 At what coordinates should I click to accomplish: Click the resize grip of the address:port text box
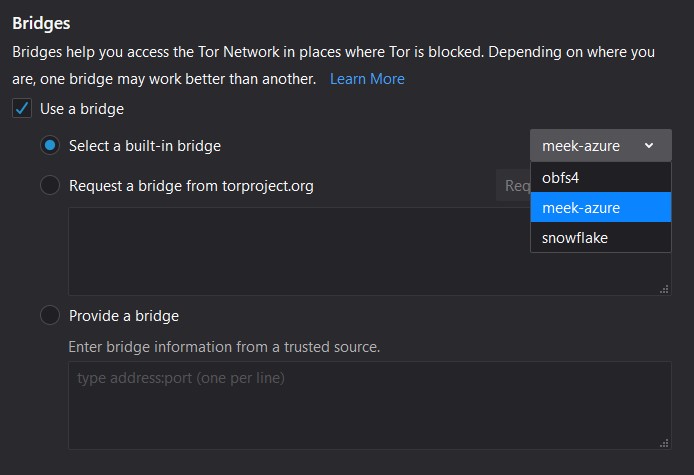click(x=664, y=443)
